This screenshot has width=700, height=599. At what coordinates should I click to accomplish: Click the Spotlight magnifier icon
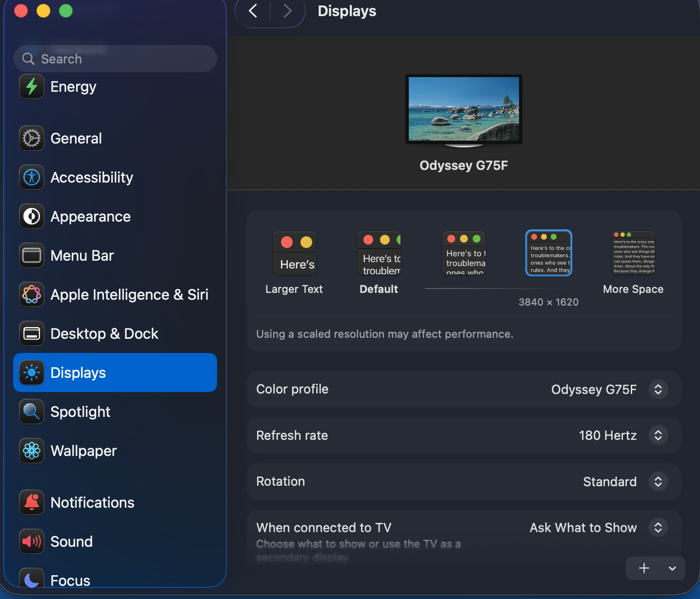click(x=32, y=412)
